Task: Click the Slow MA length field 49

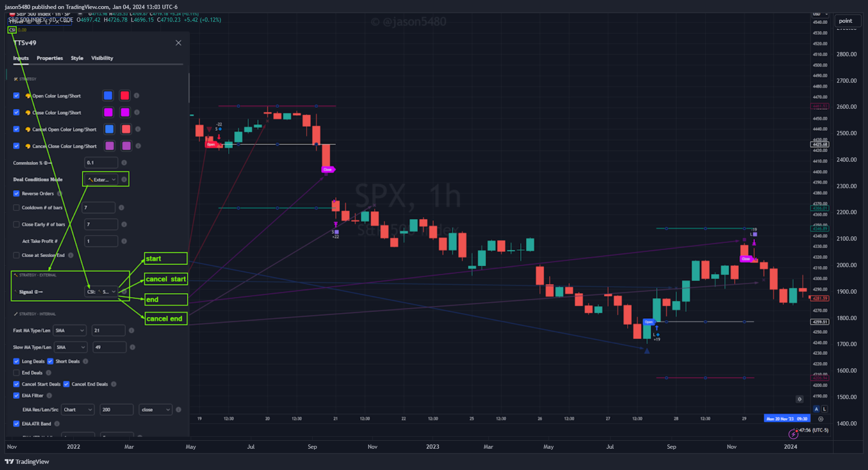Action: tap(109, 347)
